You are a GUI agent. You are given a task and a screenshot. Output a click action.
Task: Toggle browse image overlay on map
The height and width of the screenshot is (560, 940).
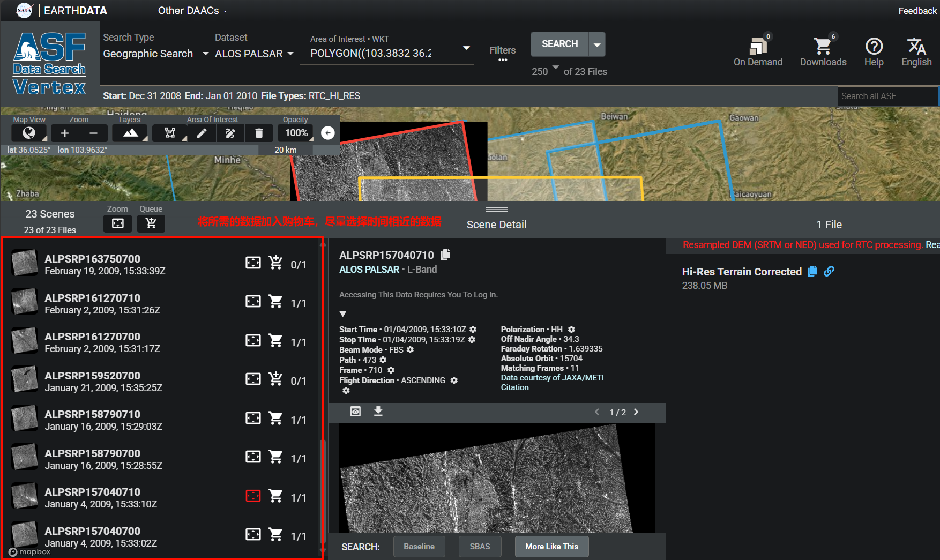(355, 412)
